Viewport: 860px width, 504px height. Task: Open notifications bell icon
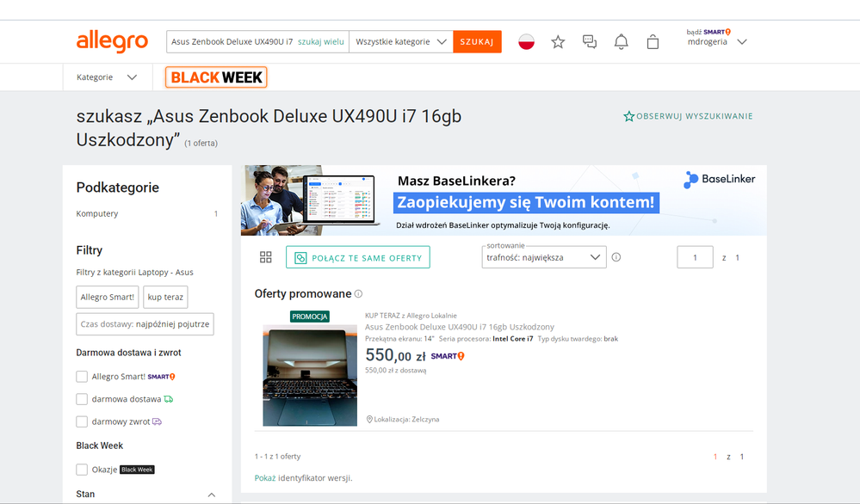point(621,41)
